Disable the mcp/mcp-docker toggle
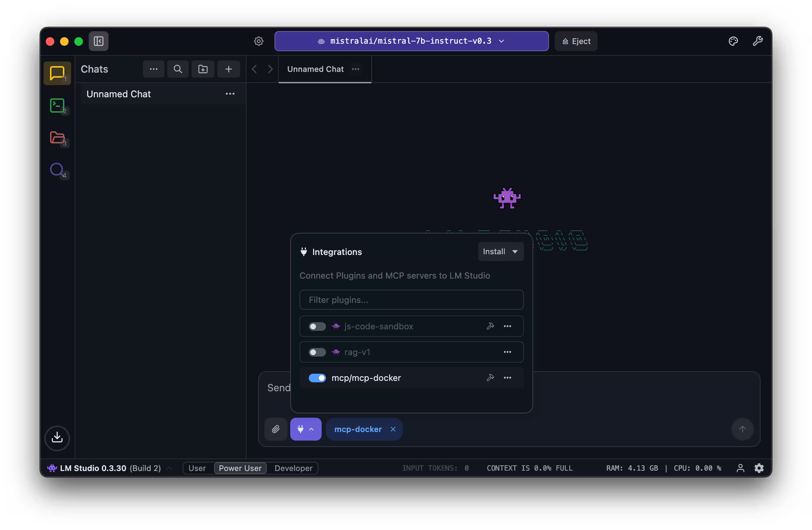The width and height of the screenshot is (812, 530). tap(317, 378)
